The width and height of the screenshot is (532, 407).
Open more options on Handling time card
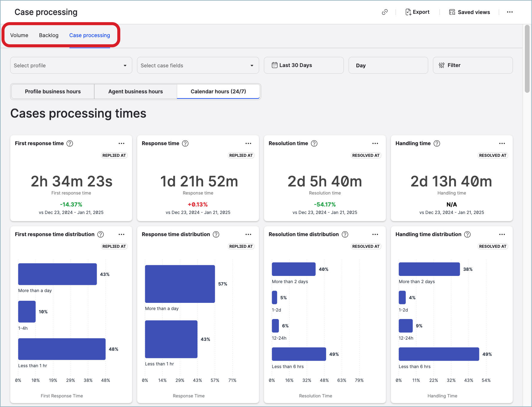[x=502, y=143]
